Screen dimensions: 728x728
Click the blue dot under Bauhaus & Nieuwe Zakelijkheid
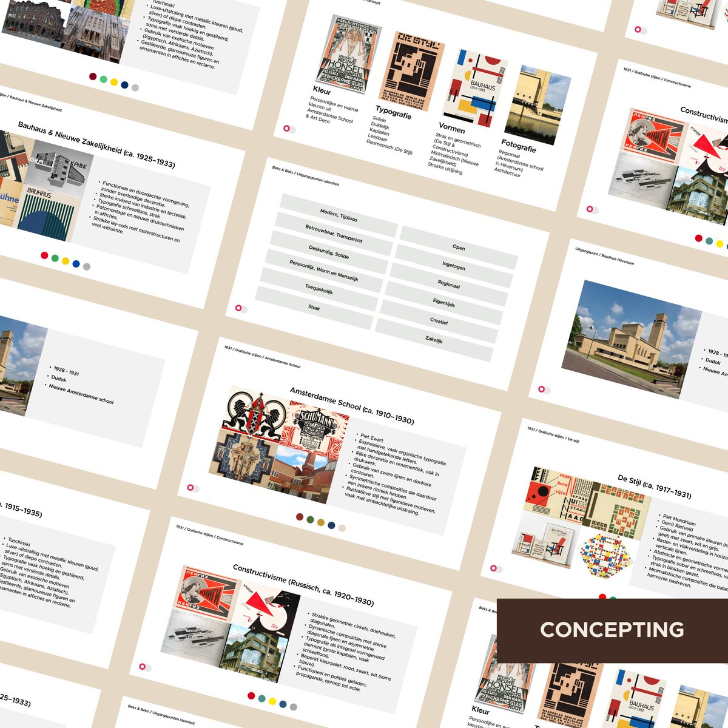point(76,264)
